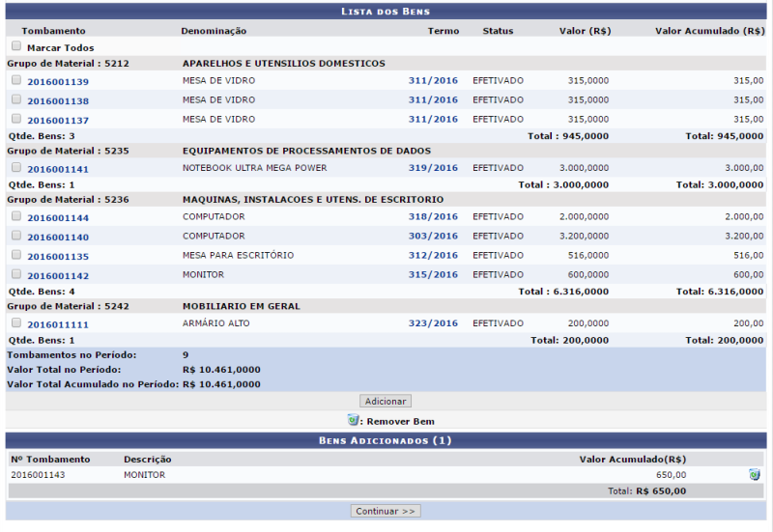Open termo 311/2016 in row 2016001137
Image resolution: width=773 pixels, height=532 pixels.
[433, 119]
